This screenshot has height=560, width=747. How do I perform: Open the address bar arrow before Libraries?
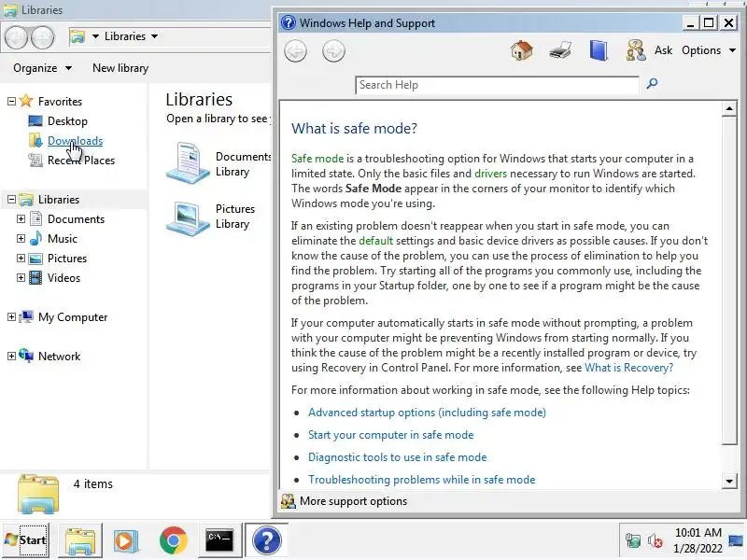pos(95,36)
